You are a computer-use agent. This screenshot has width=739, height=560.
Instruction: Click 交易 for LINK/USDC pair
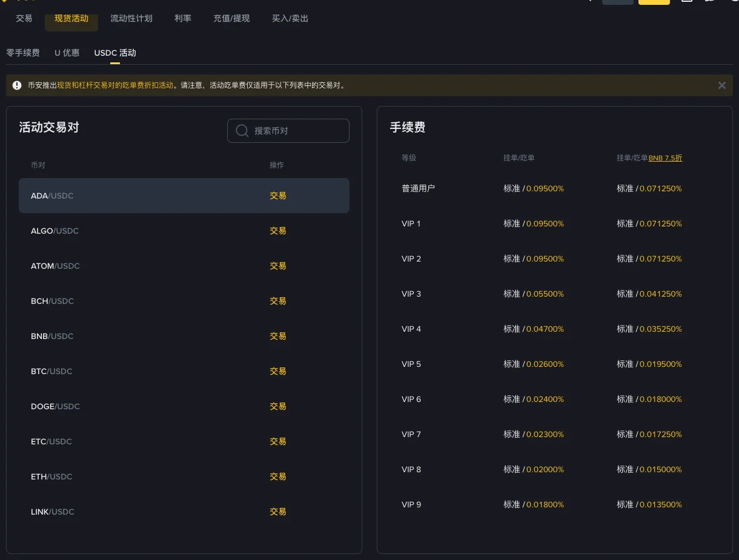pos(278,512)
